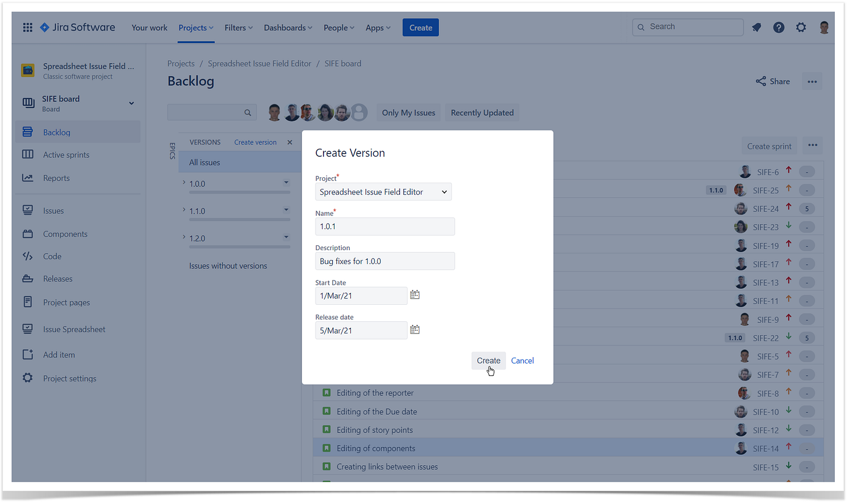
Task: Open the app switcher grid icon
Action: 27,27
